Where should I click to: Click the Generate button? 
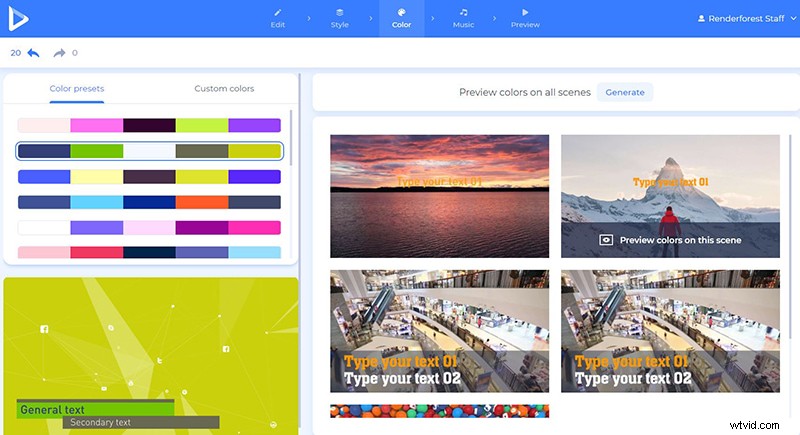point(625,92)
